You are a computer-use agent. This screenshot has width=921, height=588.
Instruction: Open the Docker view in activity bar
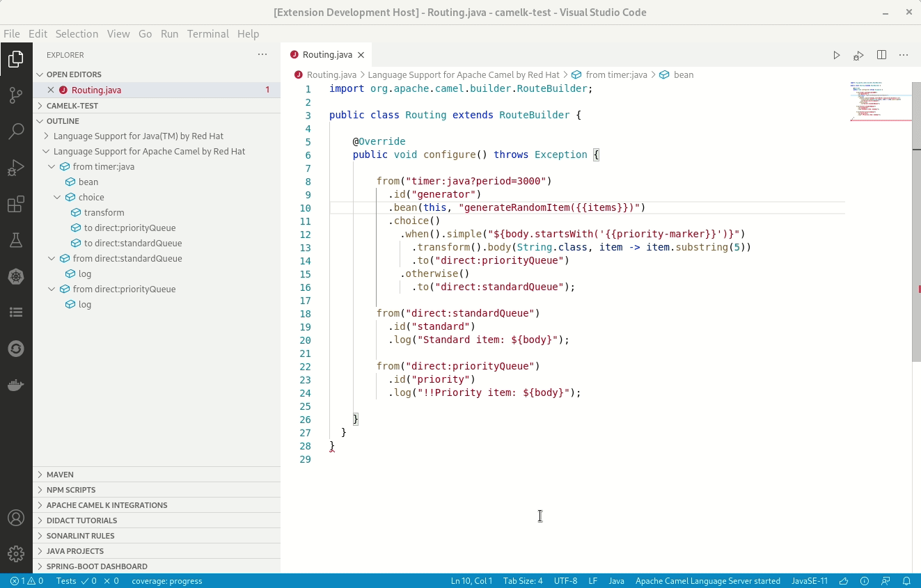[x=16, y=385]
